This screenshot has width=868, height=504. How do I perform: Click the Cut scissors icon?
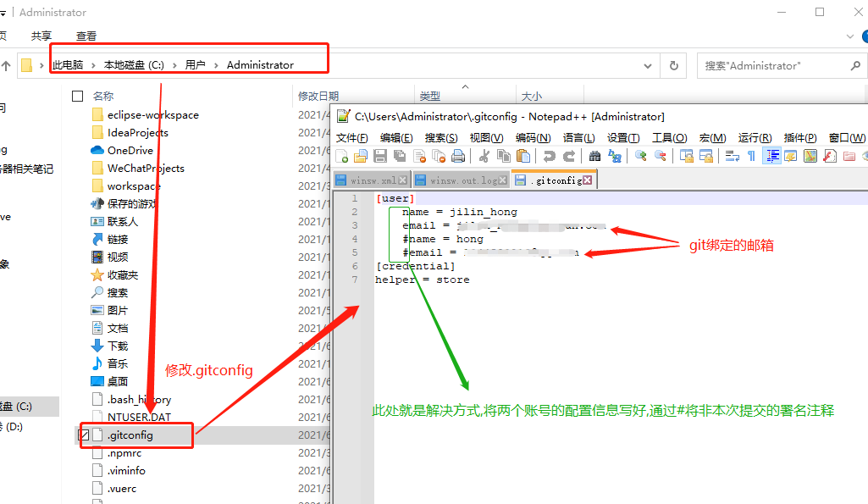(484, 156)
